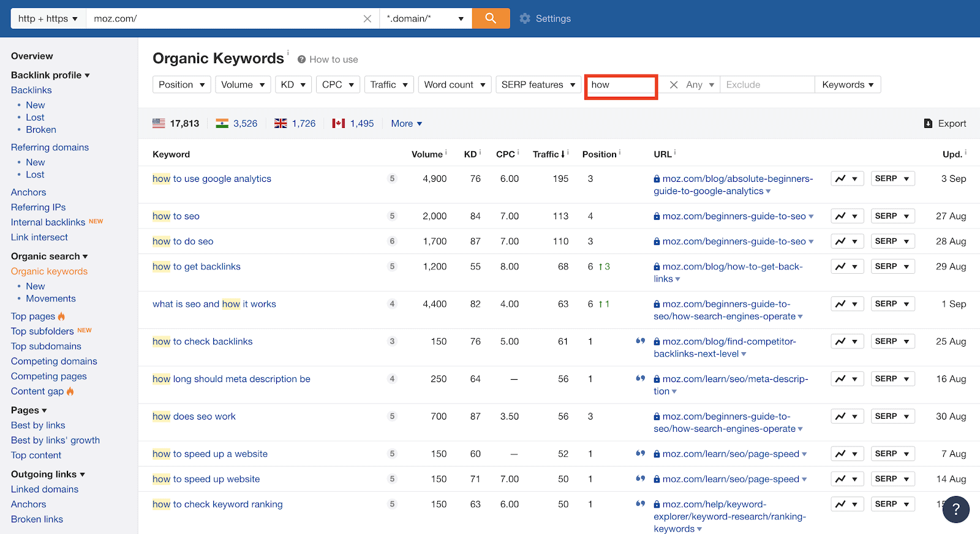This screenshot has width=980, height=534.
Task: Click the help question mark bubble
Action: pyautogui.click(x=956, y=510)
